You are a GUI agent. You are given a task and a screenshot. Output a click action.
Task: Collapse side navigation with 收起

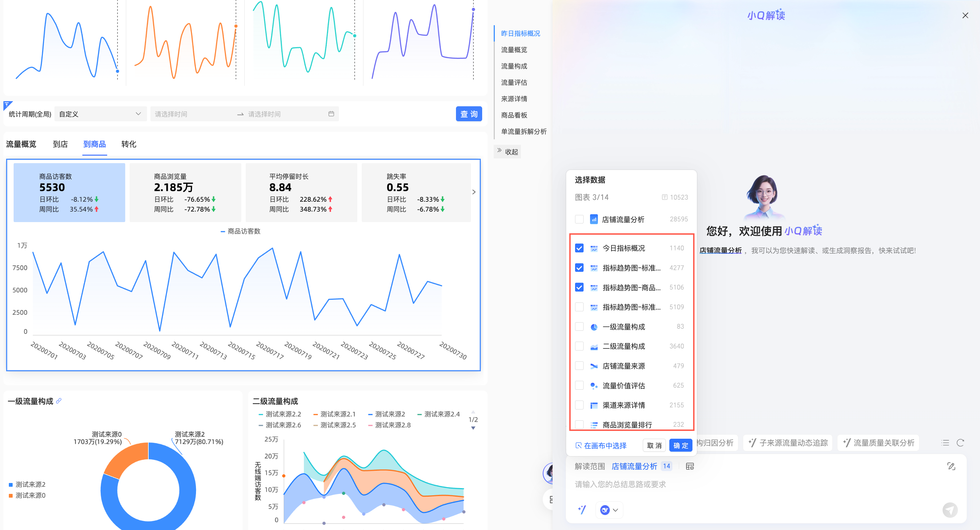click(507, 152)
